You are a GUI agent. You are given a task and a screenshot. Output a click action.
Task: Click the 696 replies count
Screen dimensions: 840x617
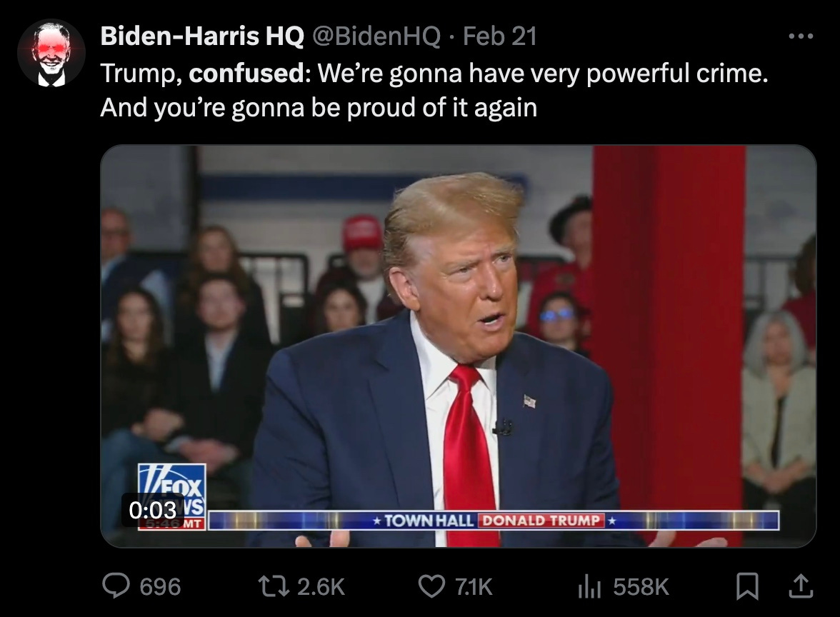[160, 587]
